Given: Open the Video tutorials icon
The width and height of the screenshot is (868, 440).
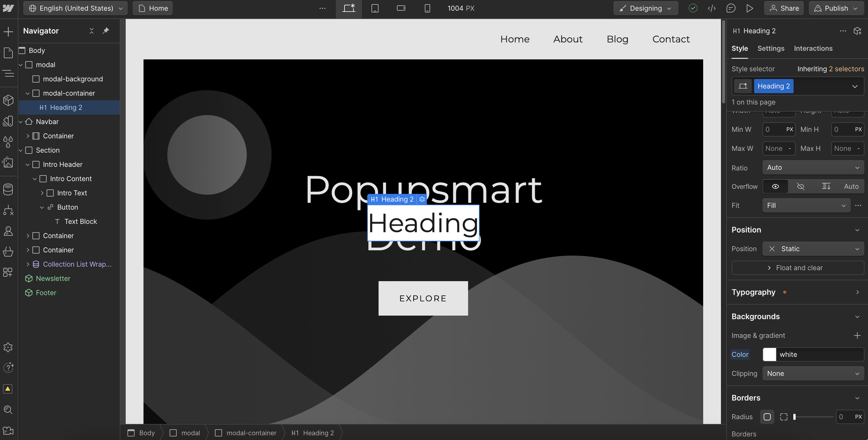Looking at the screenshot, I should 8,431.
